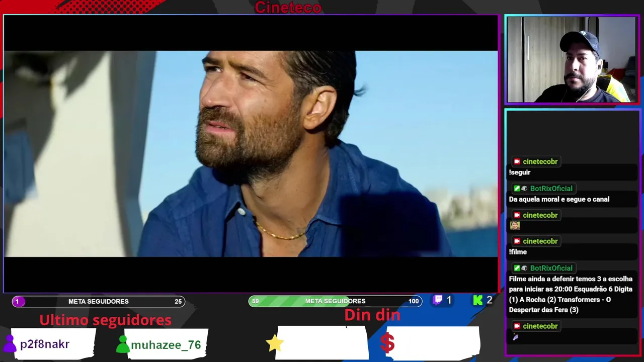Click the cinetecobr username above !seguir

pos(540,161)
